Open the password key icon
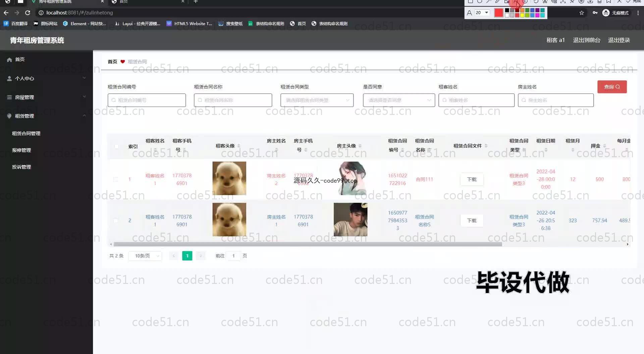 (x=595, y=13)
